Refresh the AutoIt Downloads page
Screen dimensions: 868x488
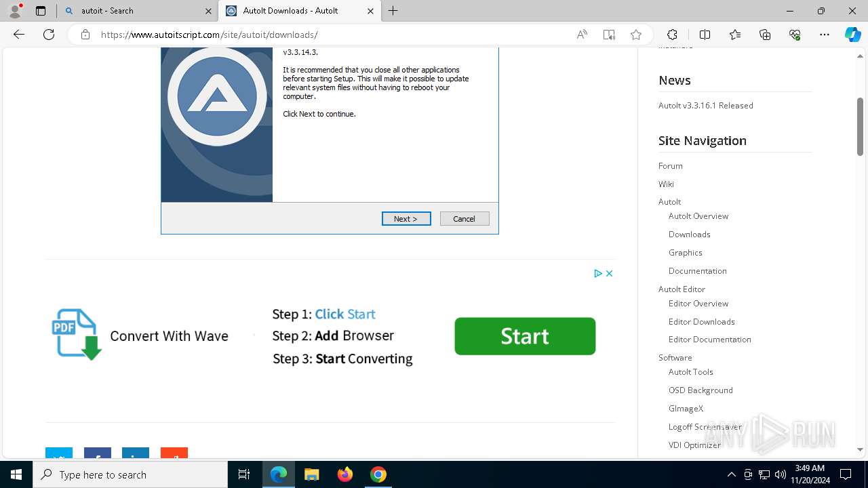click(x=49, y=35)
